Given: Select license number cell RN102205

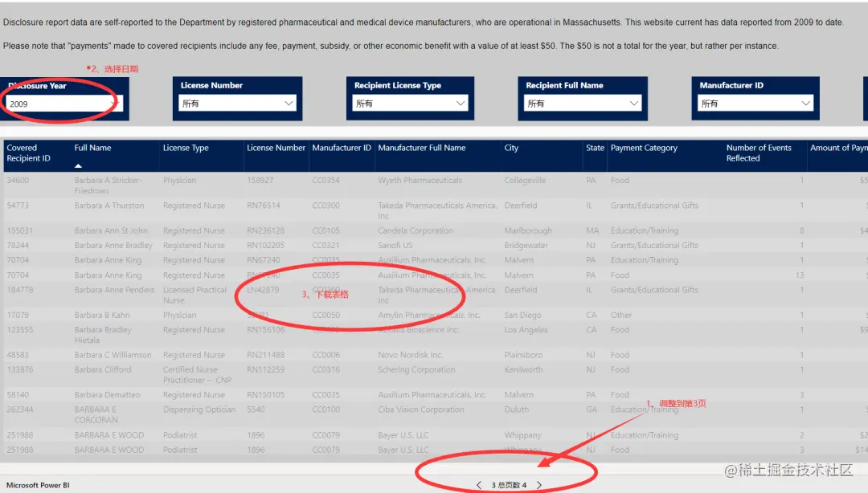Looking at the screenshot, I should pyautogui.click(x=265, y=245).
